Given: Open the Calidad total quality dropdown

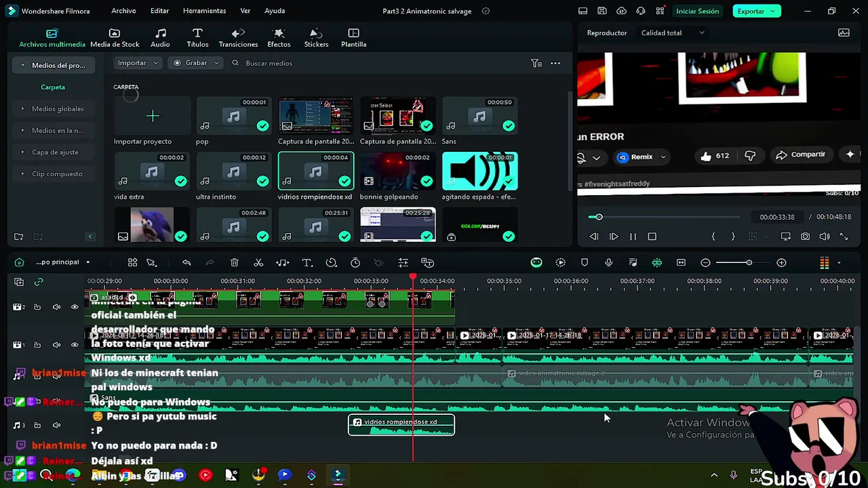Looking at the screenshot, I should click(x=673, y=33).
